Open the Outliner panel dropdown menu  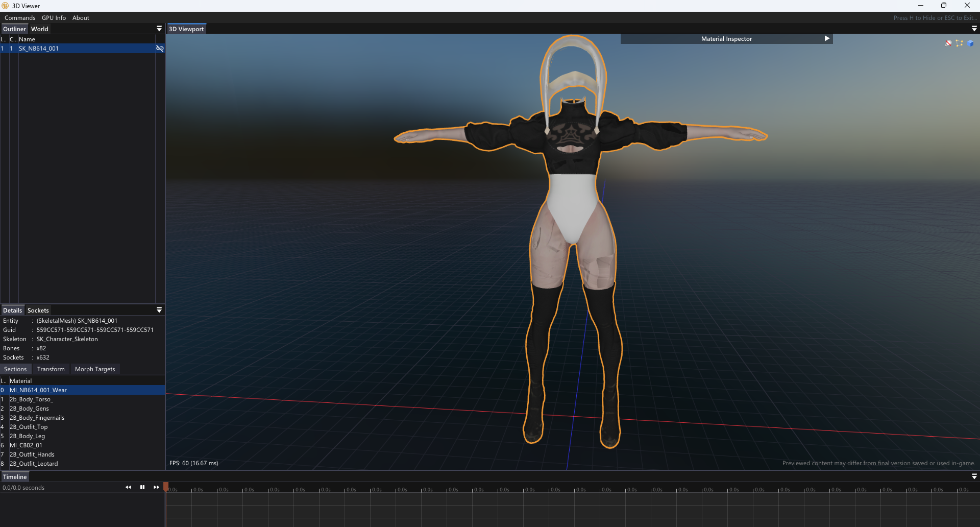coord(159,29)
